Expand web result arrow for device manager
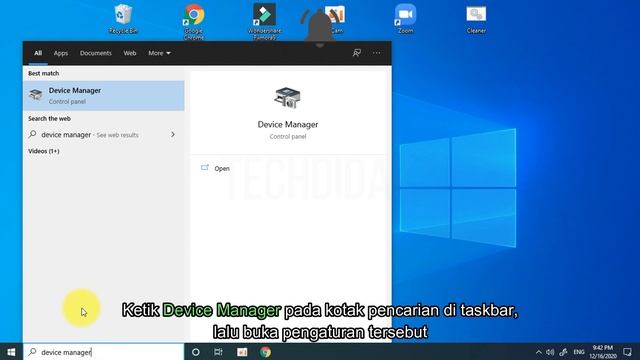 pos(173,134)
